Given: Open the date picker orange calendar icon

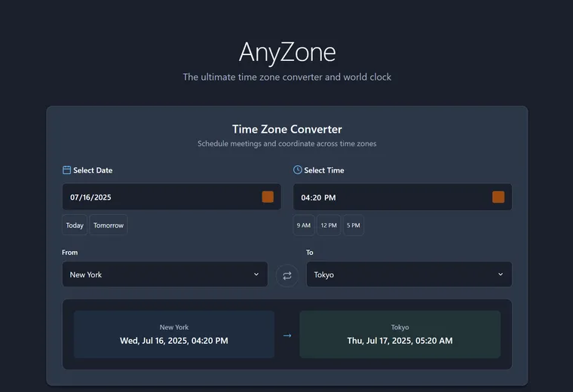Looking at the screenshot, I should click(268, 197).
